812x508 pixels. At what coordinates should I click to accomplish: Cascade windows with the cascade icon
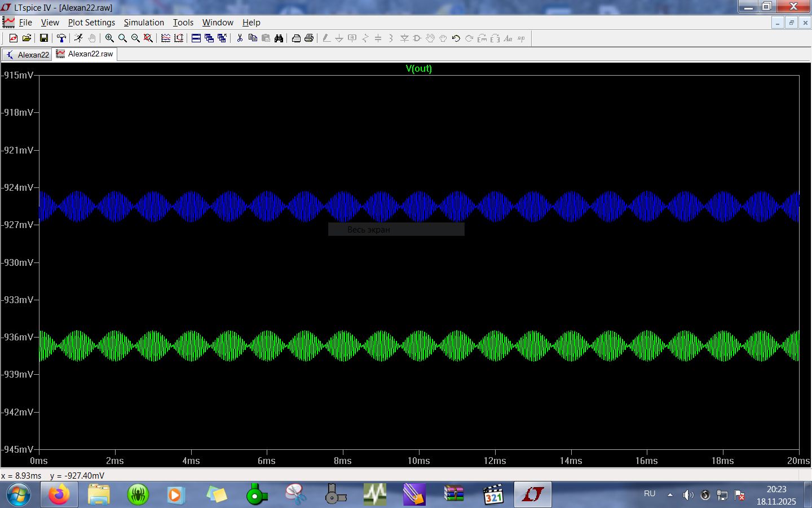[209, 38]
